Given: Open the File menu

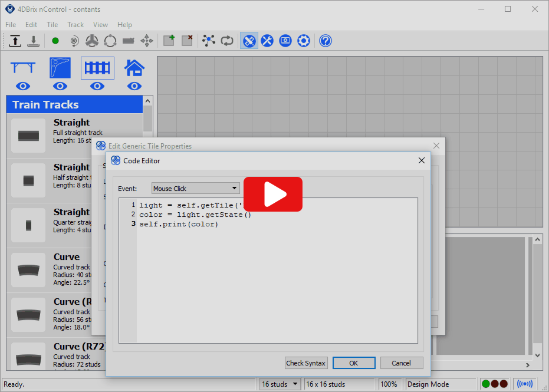Looking at the screenshot, I should coord(11,25).
